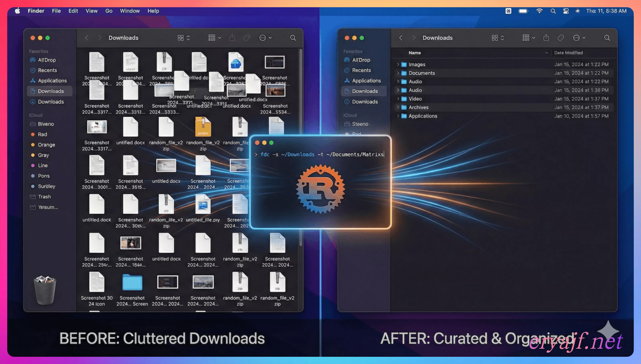Open the View menu
The width and height of the screenshot is (641, 364).
point(91,11)
